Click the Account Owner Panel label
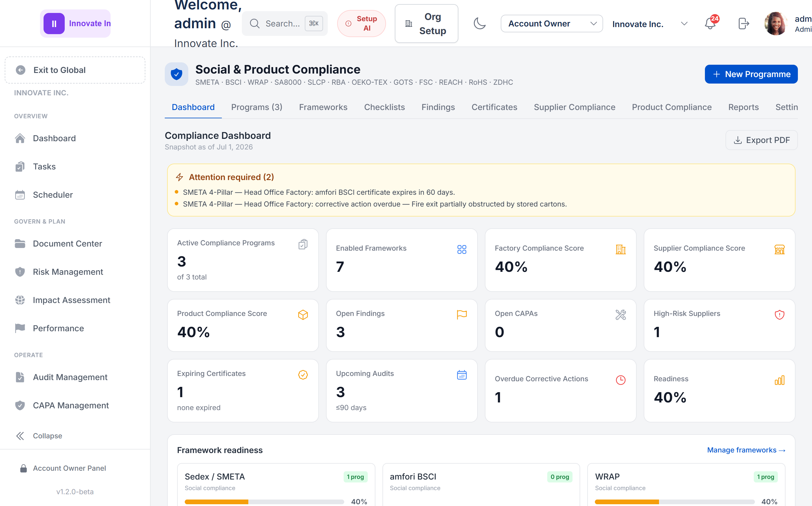 pyautogui.click(x=69, y=468)
